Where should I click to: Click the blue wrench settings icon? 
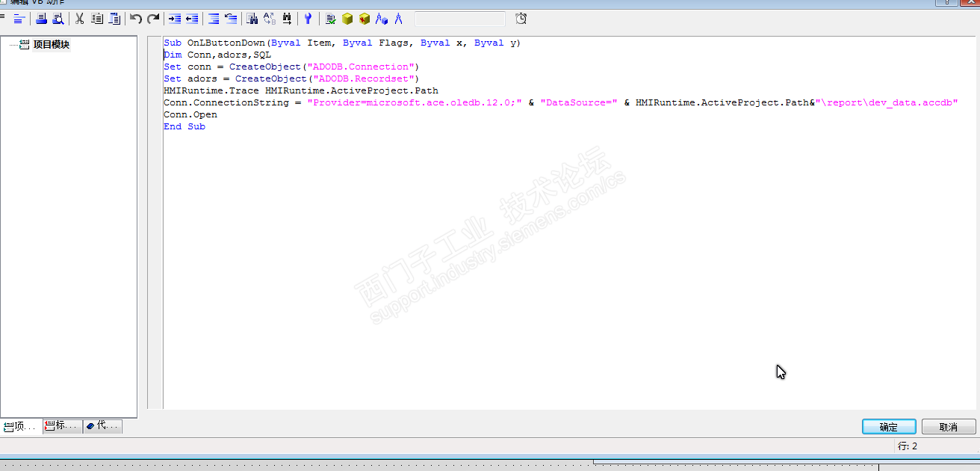(x=308, y=19)
